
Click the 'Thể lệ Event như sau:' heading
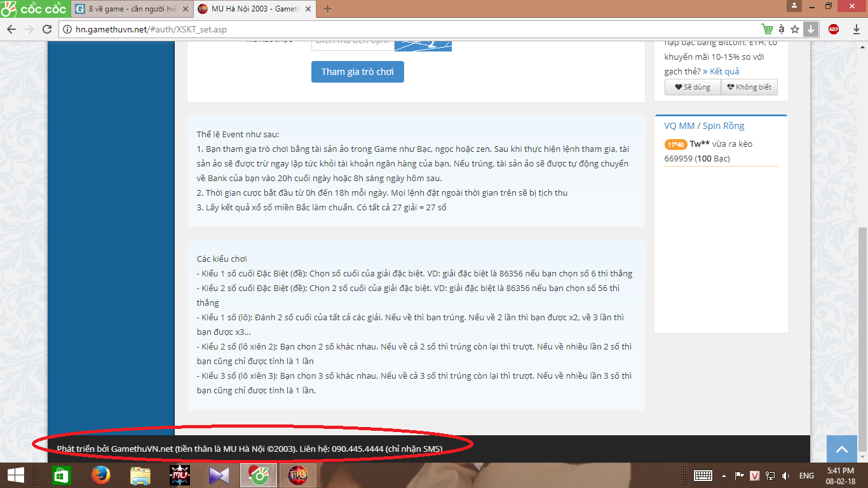pyautogui.click(x=238, y=135)
